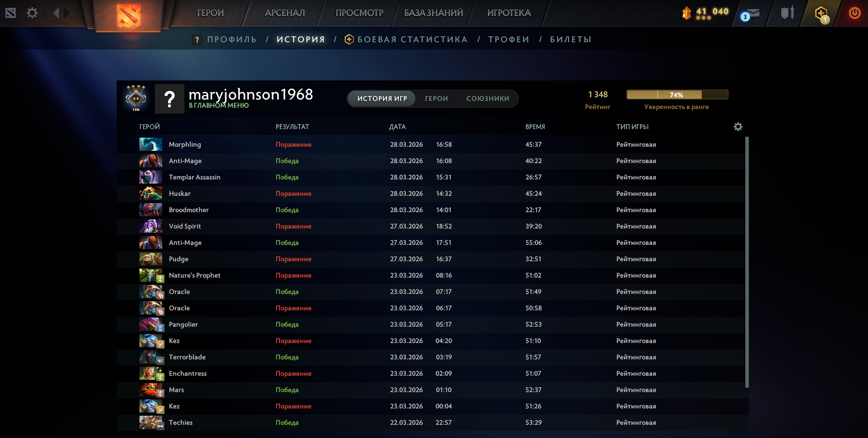868x438 pixels.
Task: Go to the Трофеи section
Action: click(509, 40)
